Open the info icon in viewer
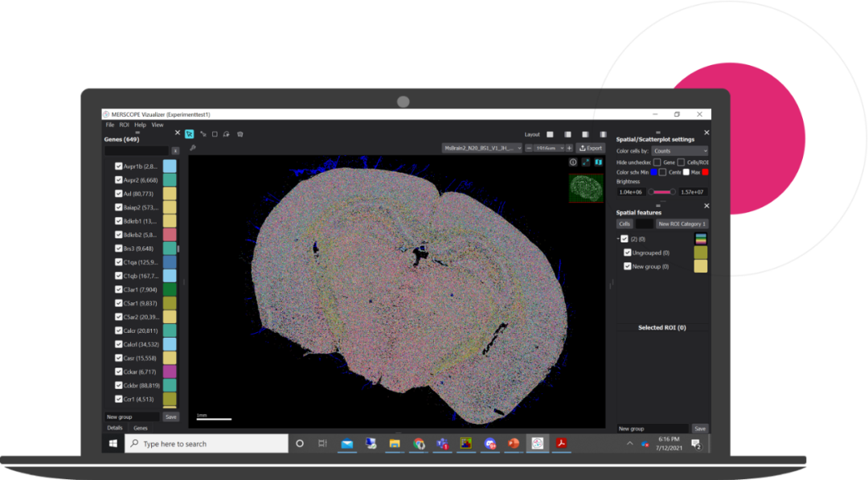Screen dimensions: 868x480 click(x=573, y=162)
